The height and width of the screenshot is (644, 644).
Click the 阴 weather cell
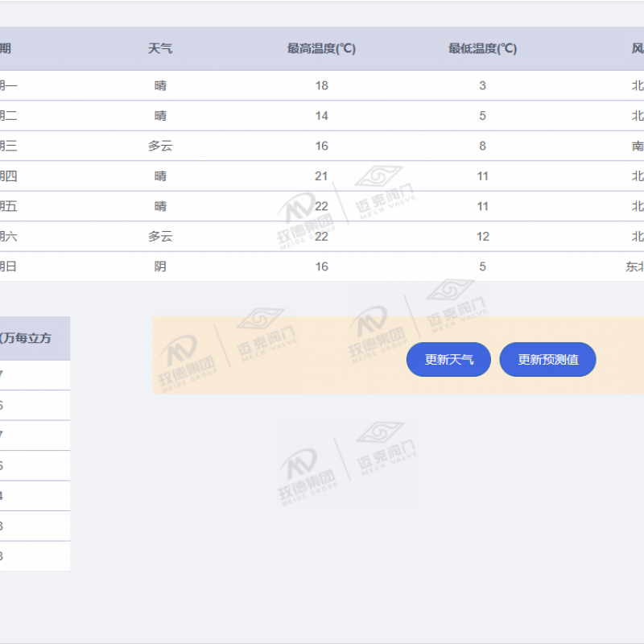click(x=160, y=266)
